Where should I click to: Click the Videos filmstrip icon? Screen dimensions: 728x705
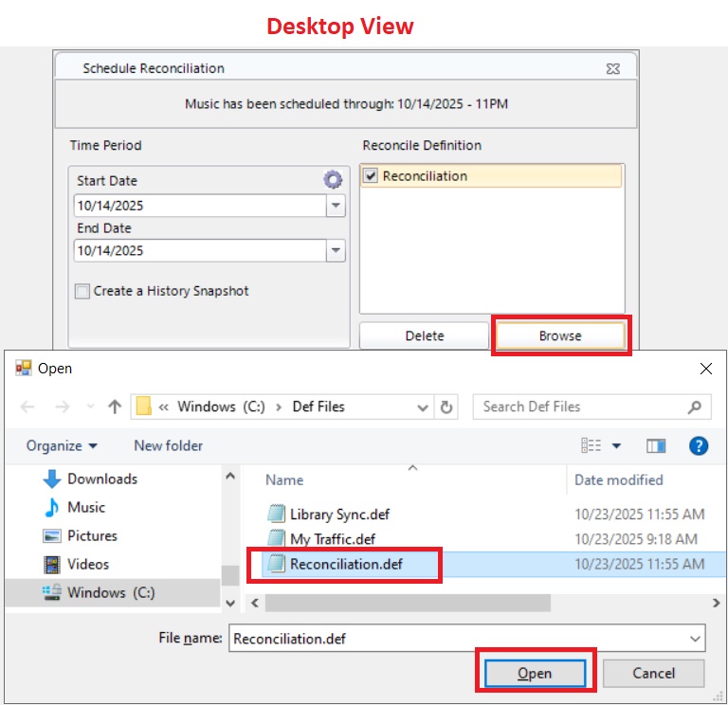point(51,565)
